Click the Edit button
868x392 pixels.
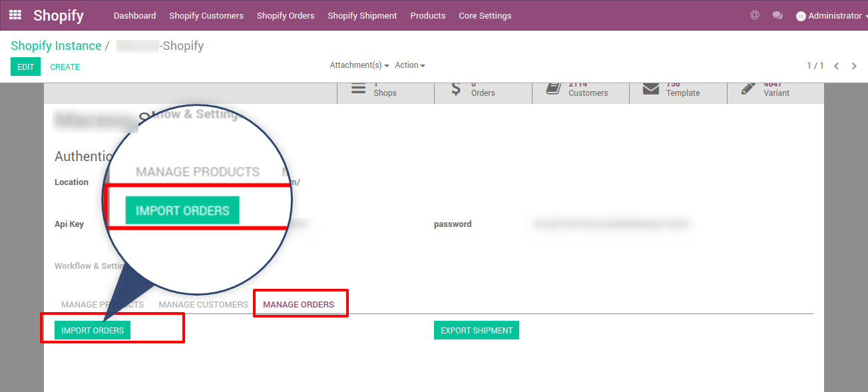click(x=25, y=67)
